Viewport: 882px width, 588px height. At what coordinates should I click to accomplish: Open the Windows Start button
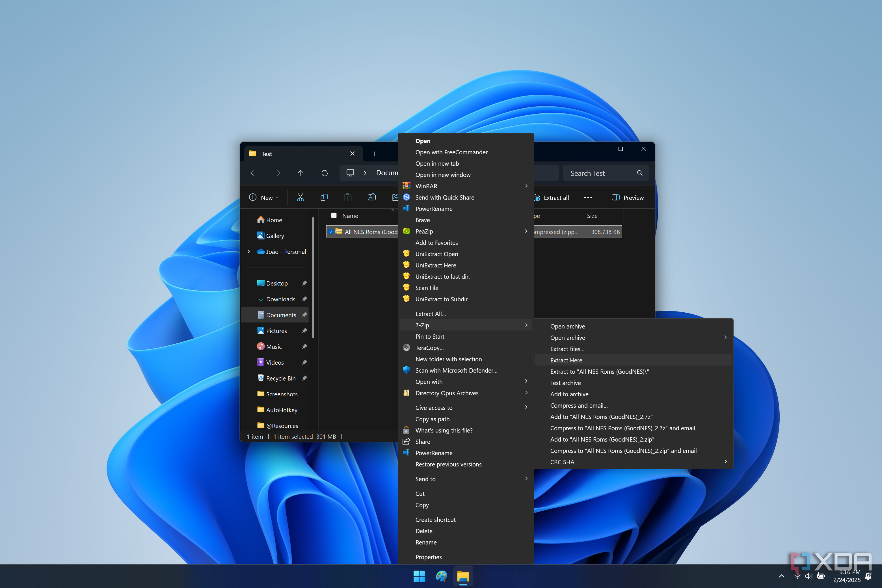pyautogui.click(x=419, y=576)
